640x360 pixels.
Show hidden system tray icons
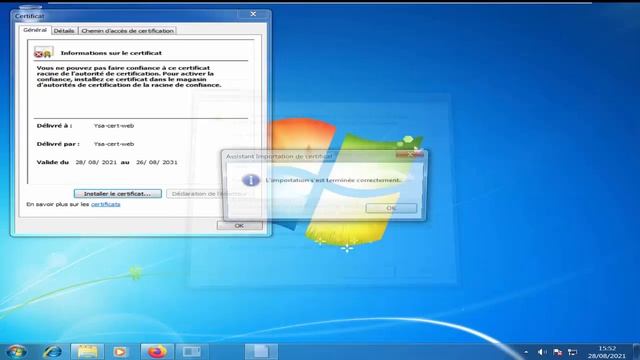[x=526, y=352]
